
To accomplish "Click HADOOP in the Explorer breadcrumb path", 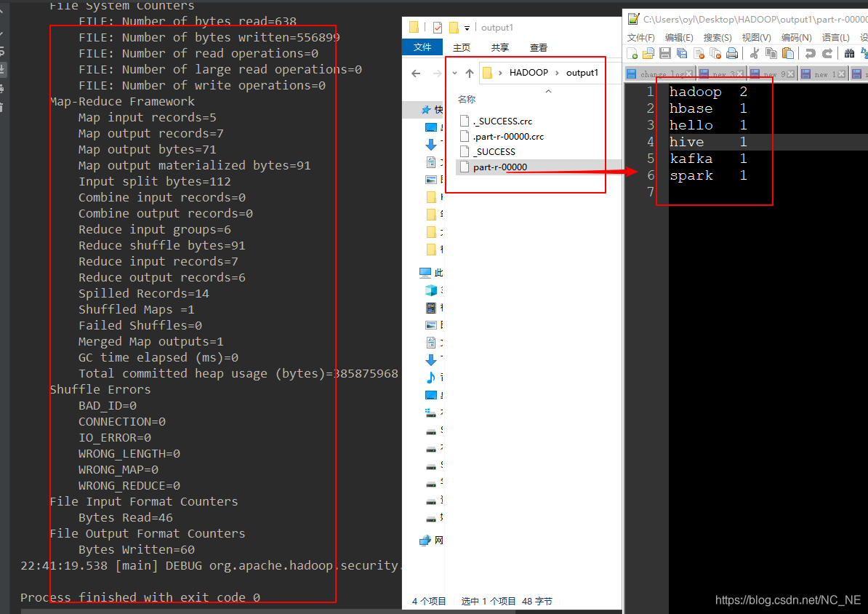I will pos(529,73).
